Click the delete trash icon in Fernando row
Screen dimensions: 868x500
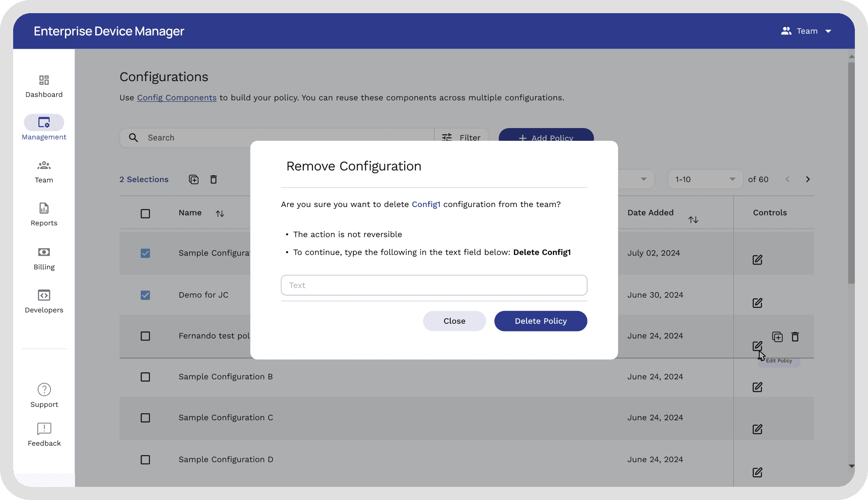795,337
